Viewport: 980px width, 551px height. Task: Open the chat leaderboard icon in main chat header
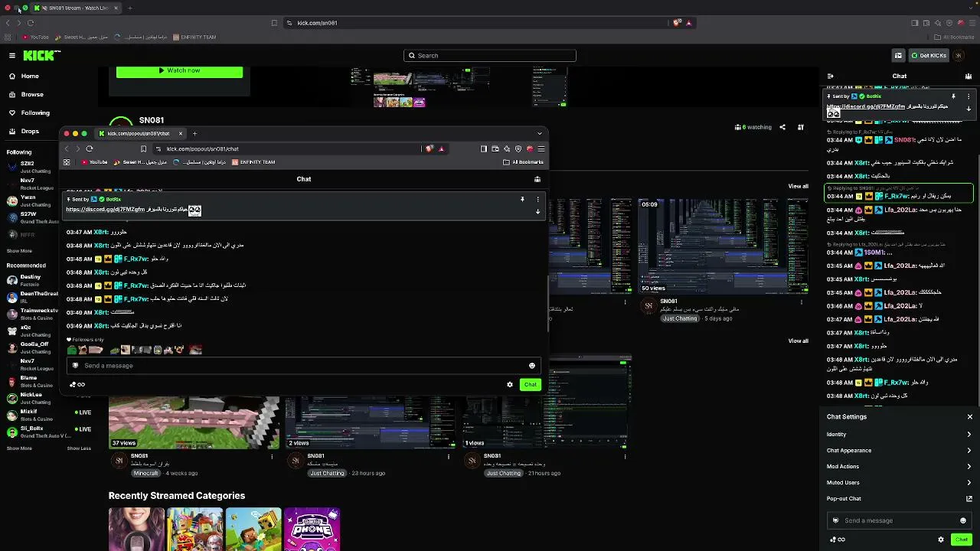click(969, 76)
